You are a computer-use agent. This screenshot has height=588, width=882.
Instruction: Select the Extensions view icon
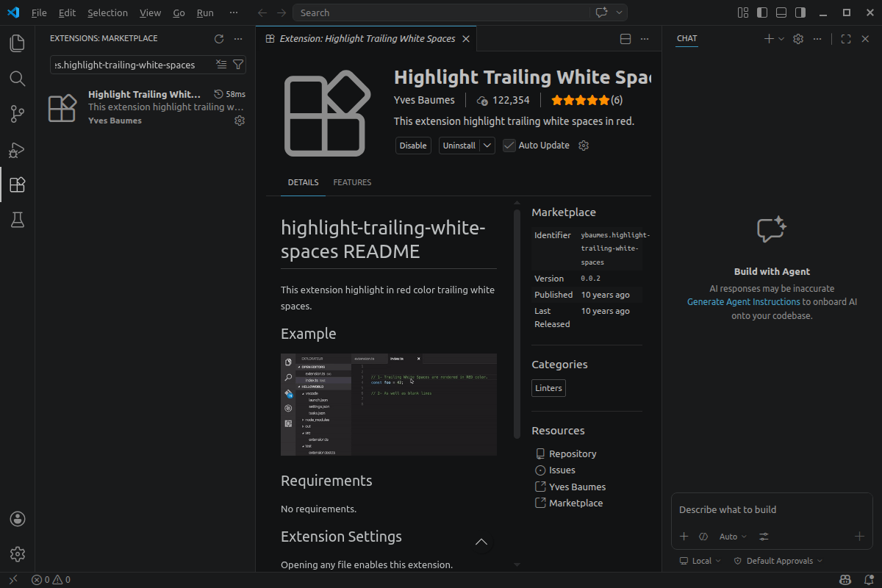(x=17, y=184)
